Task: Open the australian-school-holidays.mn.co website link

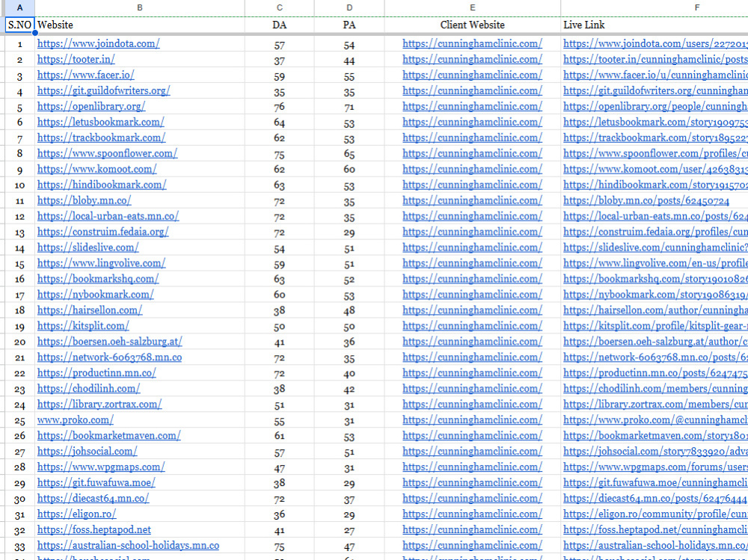Action: pos(129,546)
